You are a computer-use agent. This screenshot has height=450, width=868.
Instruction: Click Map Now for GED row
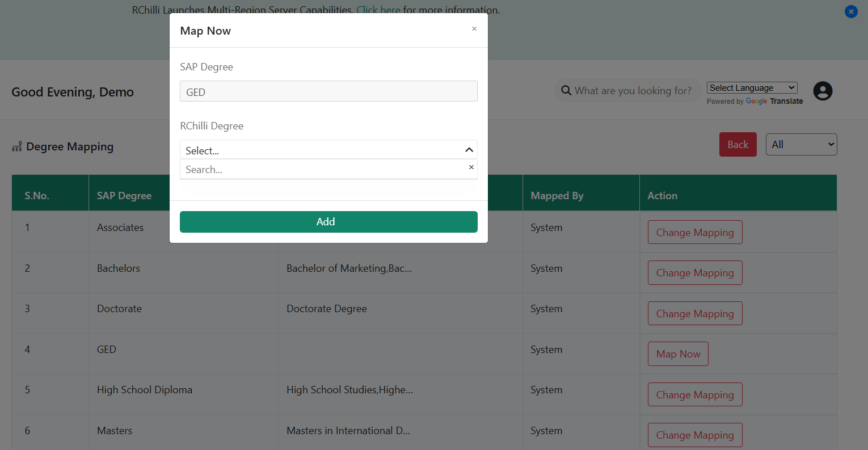pyautogui.click(x=678, y=354)
